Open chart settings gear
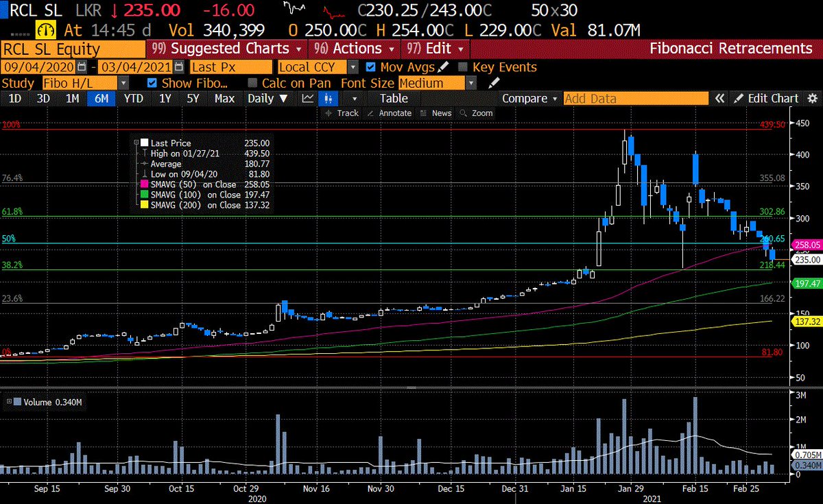823x504 pixels. pyautogui.click(x=812, y=99)
